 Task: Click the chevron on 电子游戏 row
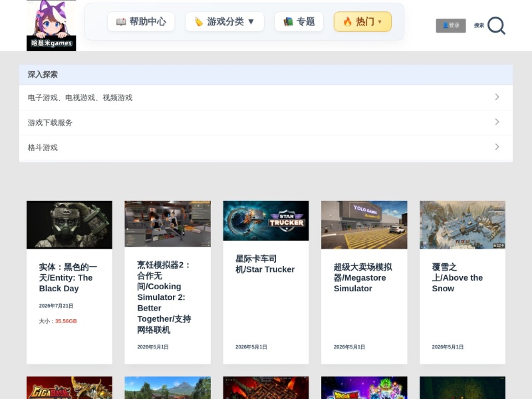pos(497,97)
